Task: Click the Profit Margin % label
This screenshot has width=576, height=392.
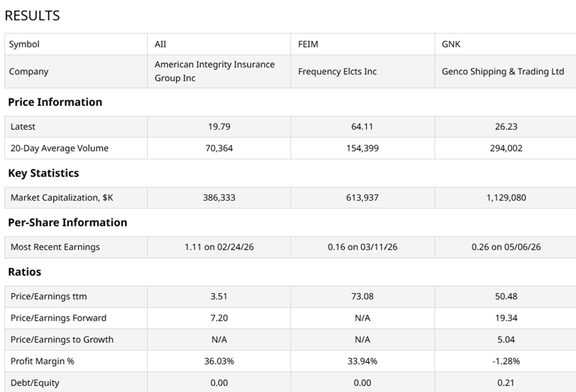Action: point(42,361)
